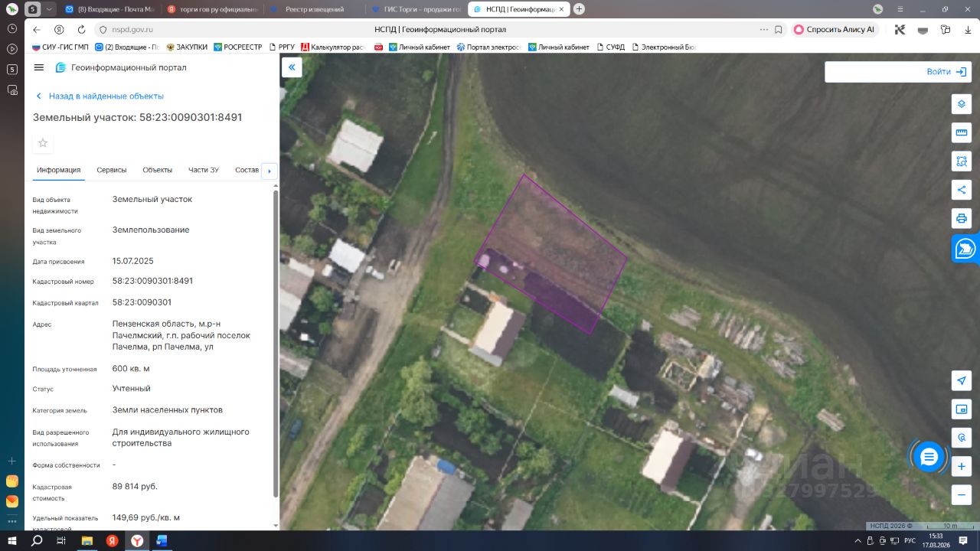Image resolution: width=980 pixels, height=551 pixels.
Task: Collapse the left information panel
Action: tap(292, 67)
